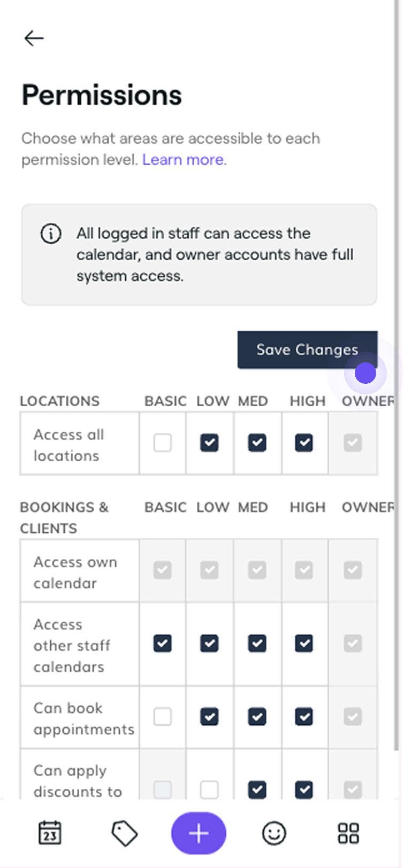Uncheck Access all locations for Low
The image size is (404, 868).
(209, 443)
